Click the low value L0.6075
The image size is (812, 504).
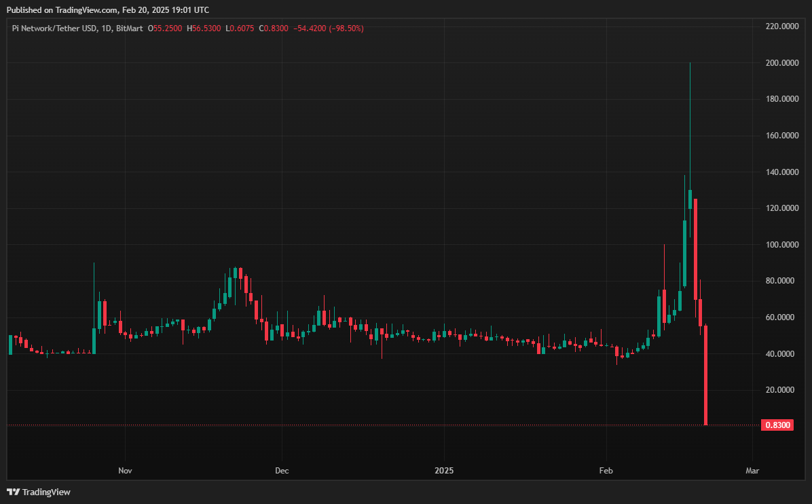240,28
